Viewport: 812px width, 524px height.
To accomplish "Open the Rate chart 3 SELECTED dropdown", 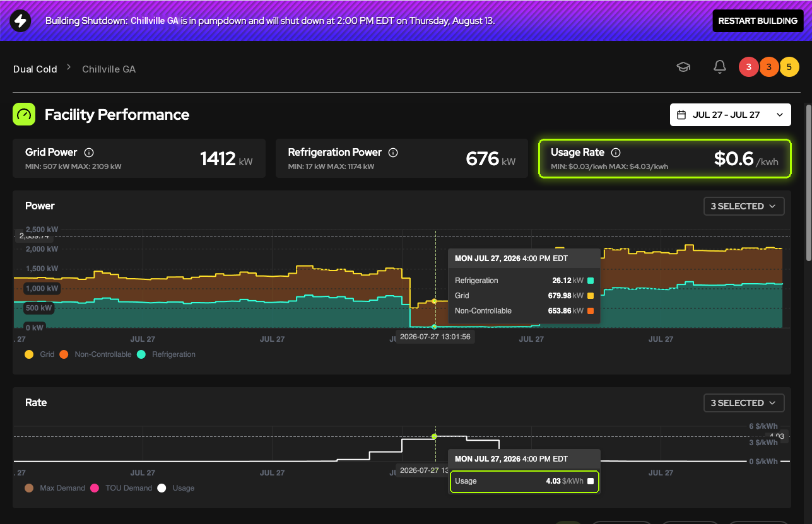I will click(744, 403).
